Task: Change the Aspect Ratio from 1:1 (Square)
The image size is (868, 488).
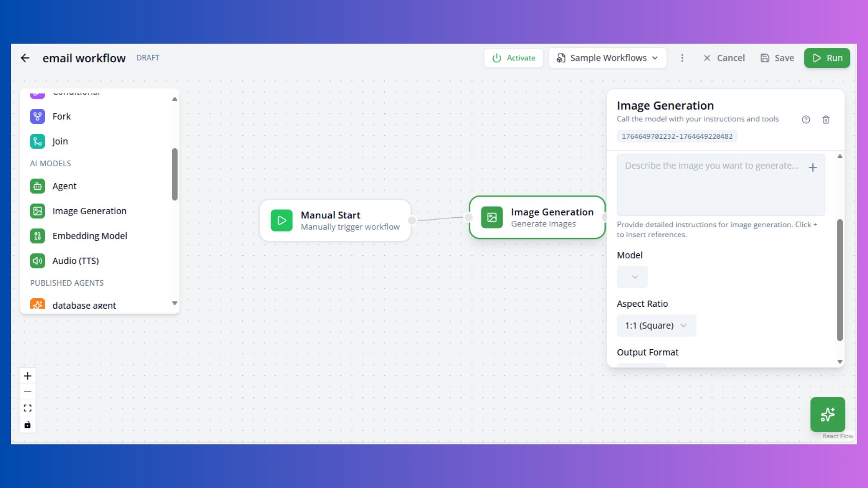Action: (656, 325)
